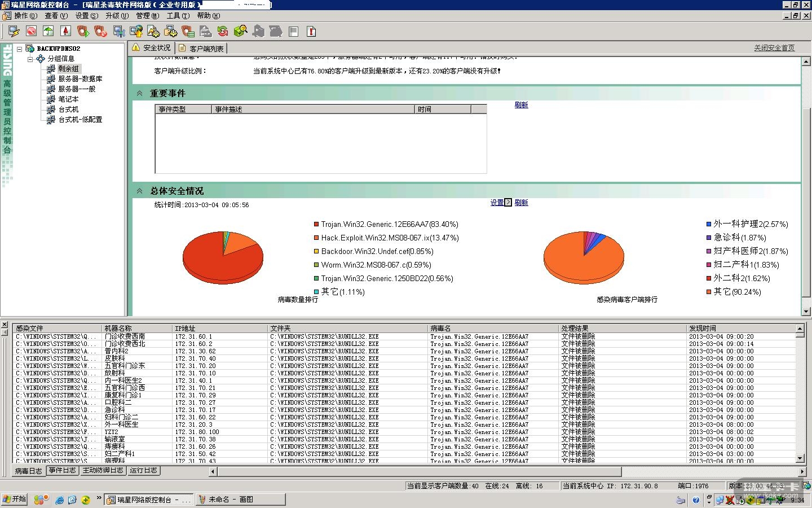Screen dimensions: 812x508
Task: Open the 操作 menu
Action: pyautogui.click(x=25, y=16)
